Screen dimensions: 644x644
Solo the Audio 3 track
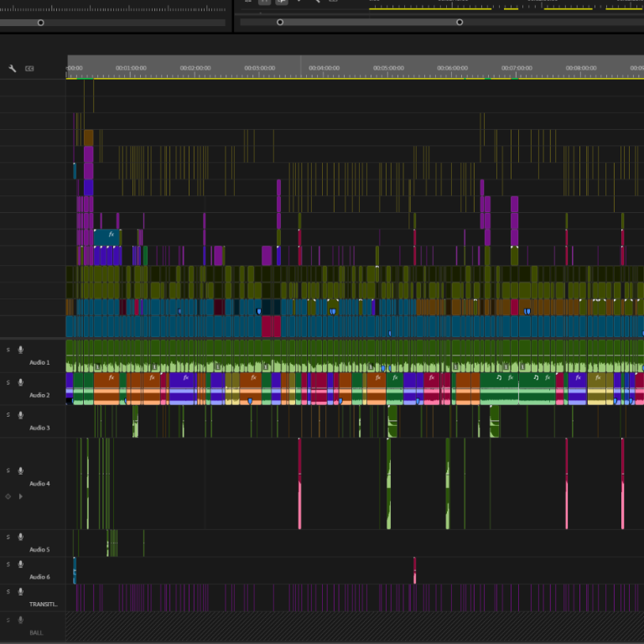(x=8, y=415)
